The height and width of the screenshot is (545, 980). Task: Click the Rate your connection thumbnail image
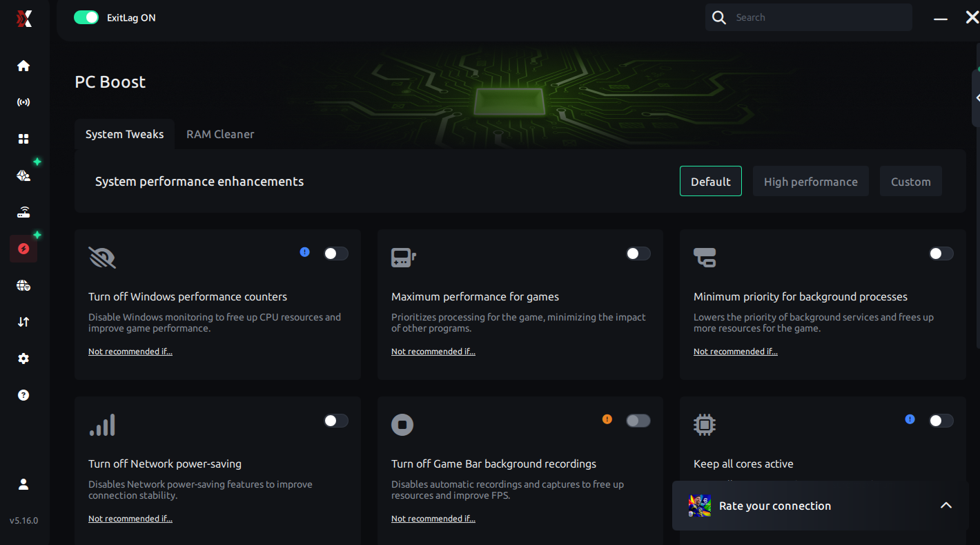pos(700,506)
